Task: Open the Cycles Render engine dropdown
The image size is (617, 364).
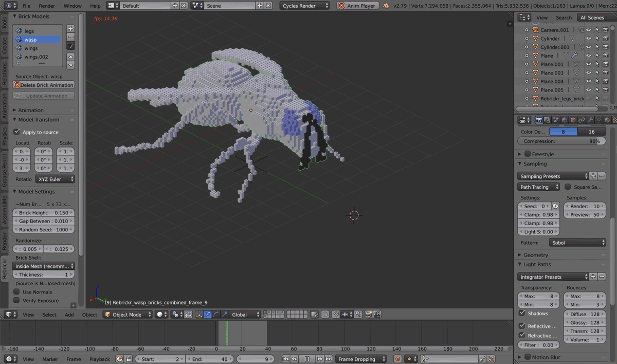Action: coord(305,6)
